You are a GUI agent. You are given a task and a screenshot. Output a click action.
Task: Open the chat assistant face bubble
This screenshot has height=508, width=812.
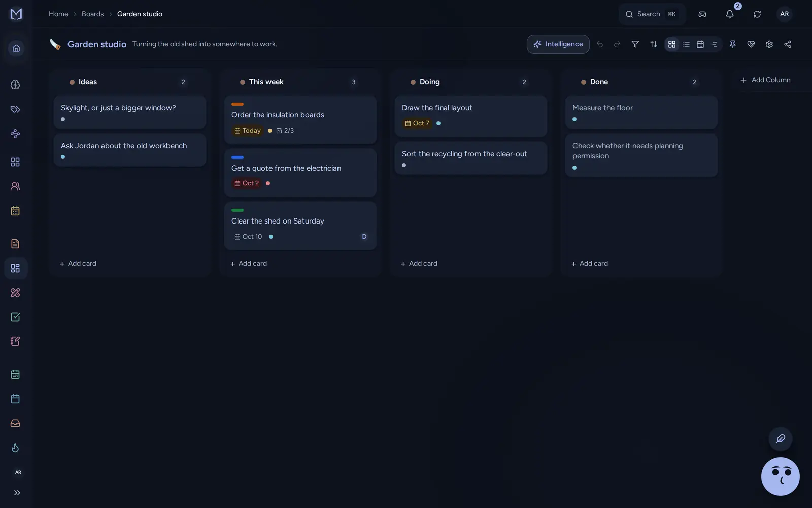click(x=780, y=477)
